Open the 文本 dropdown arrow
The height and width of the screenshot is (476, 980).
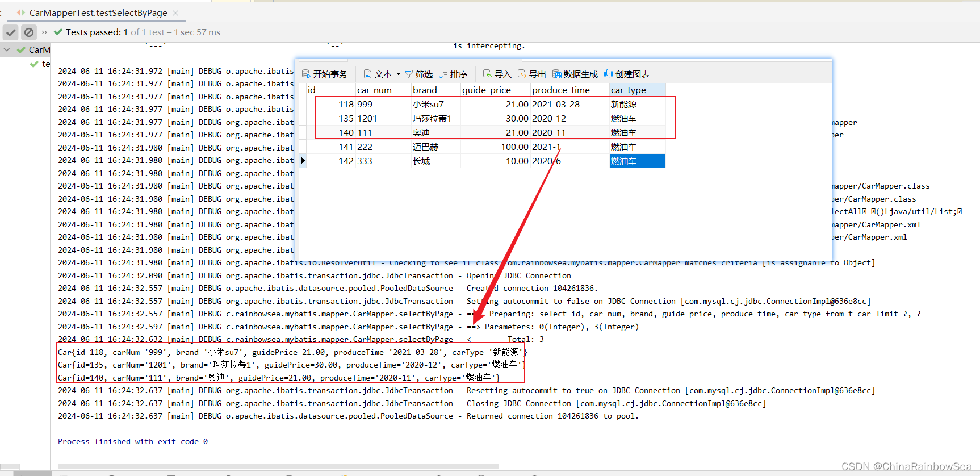click(398, 74)
